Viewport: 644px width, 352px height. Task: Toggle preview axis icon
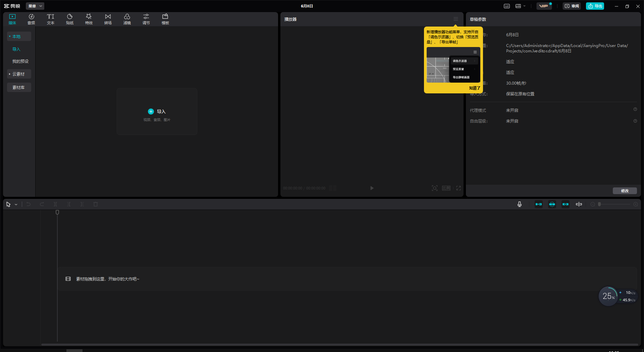pos(579,204)
